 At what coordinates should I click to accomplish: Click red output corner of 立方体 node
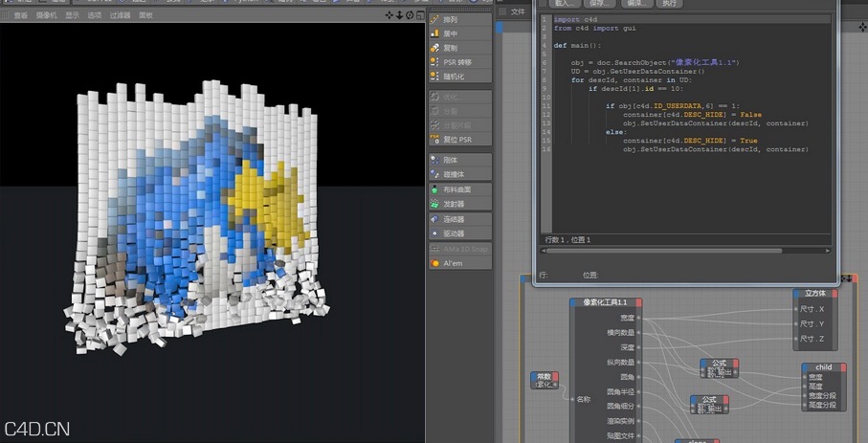coord(835,294)
